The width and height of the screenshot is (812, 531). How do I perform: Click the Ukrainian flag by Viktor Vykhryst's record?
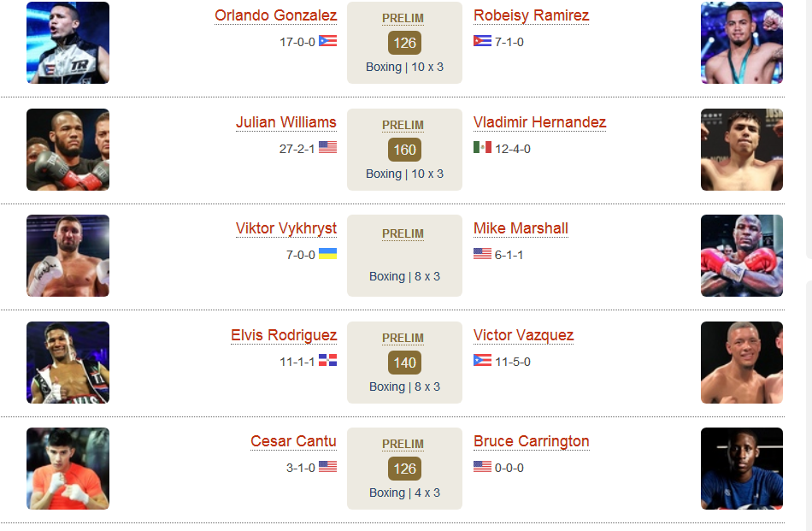click(x=327, y=254)
